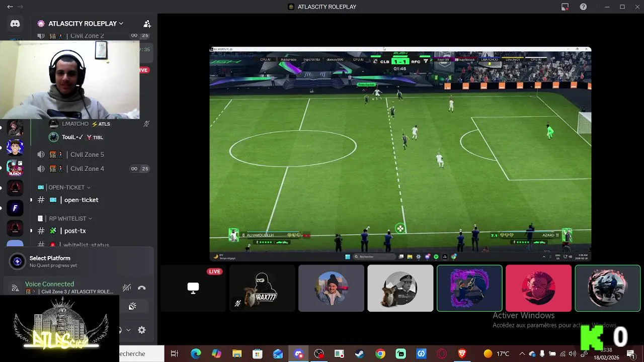Screen dimensions: 644x362
Task: Select the man with blue cap participant tile
Action: coord(331,288)
